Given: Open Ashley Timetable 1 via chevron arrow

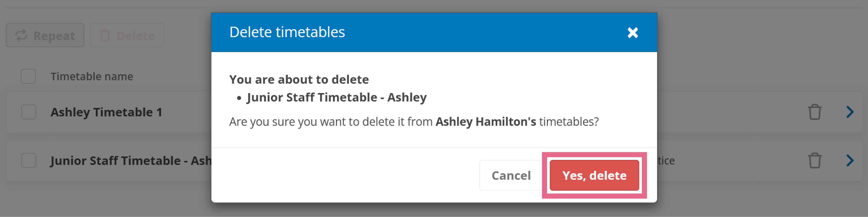Looking at the screenshot, I should [x=850, y=112].
